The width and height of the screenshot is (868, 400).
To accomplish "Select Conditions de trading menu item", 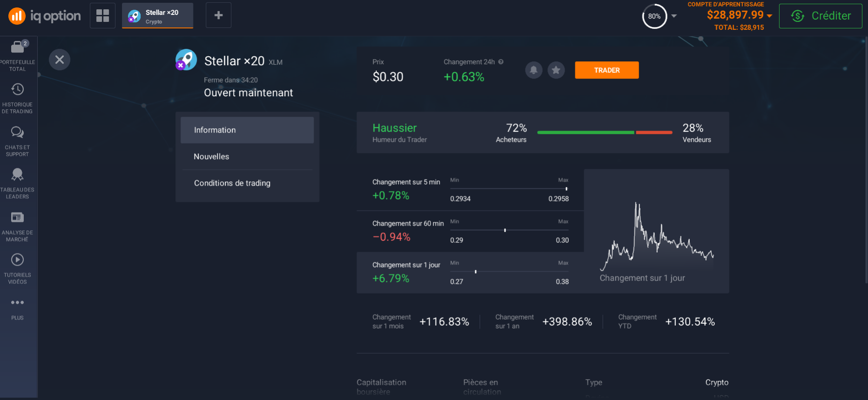I will pos(247,183).
